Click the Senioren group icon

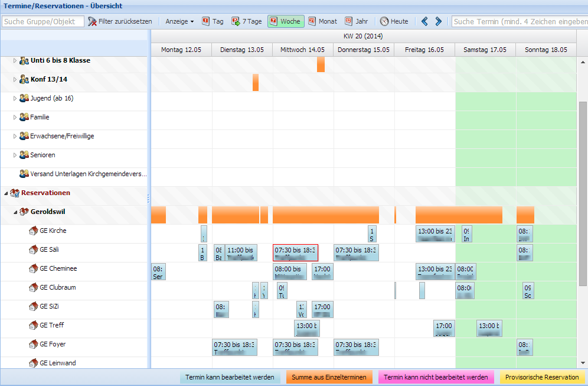point(24,155)
